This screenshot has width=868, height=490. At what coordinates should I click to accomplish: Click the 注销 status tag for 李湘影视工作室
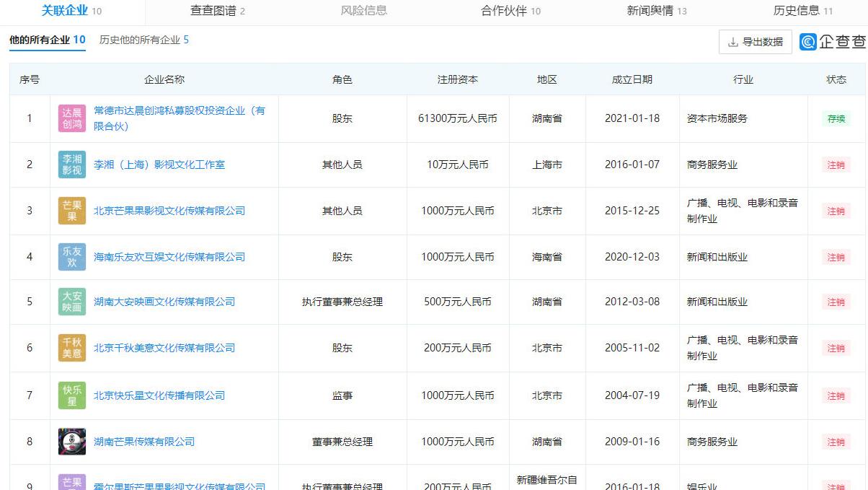coord(836,165)
